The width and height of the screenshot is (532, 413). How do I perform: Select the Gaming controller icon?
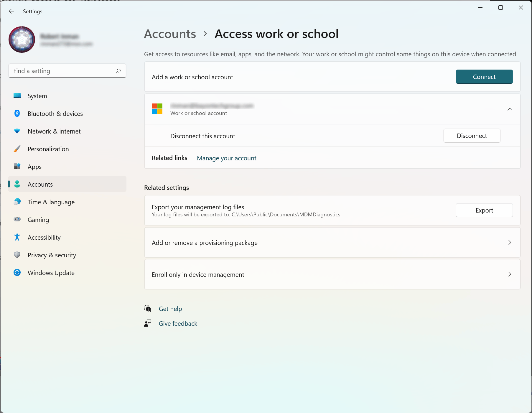(x=17, y=220)
